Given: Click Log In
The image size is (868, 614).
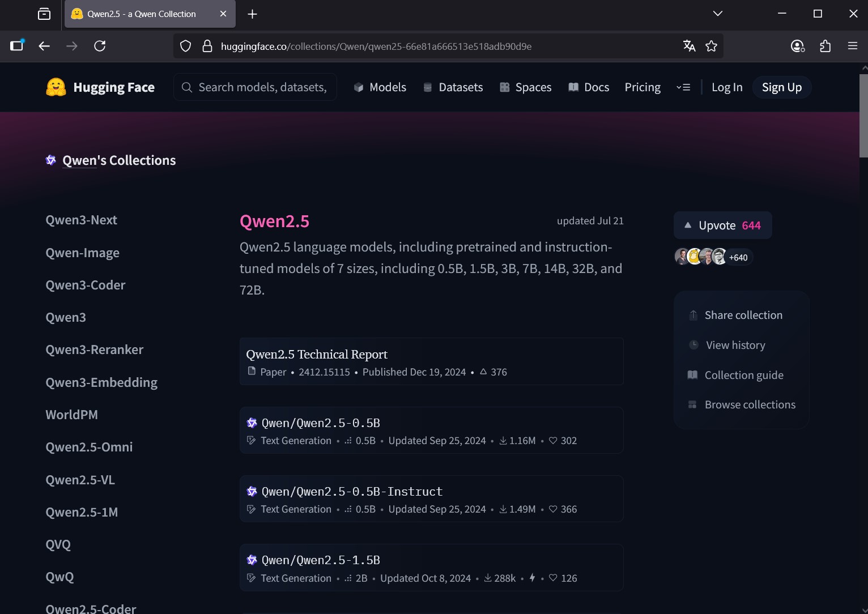Looking at the screenshot, I should pyautogui.click(x=727, y=87).
